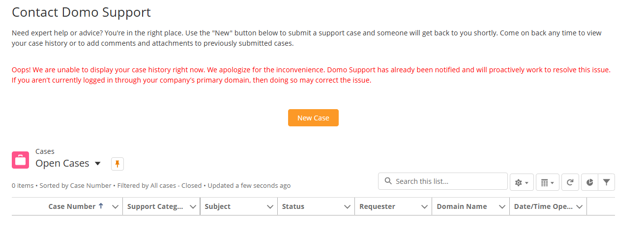Open Status column actions chevron
Viewport: 644px width, 234px height.
click(347, 207)
